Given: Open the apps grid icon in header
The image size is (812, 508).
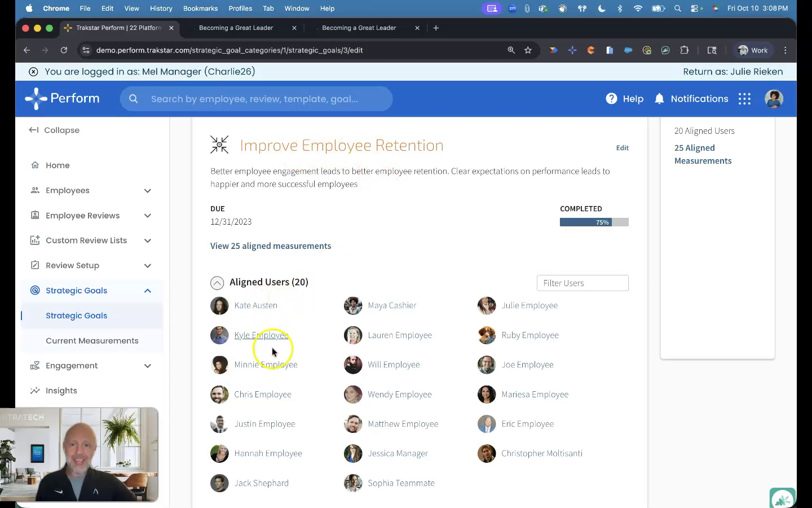Looking at the screenshot, I should tap(744, 99).
